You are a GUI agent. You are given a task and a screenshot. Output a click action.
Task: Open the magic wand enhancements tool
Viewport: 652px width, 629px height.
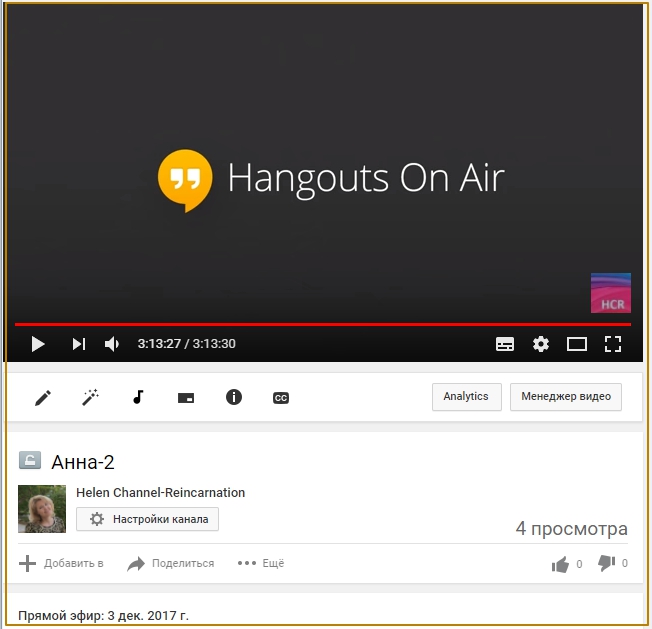tap(90, 397)
